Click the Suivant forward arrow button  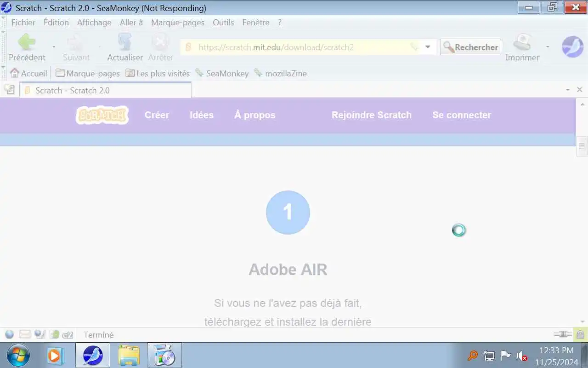coord(76,47)
